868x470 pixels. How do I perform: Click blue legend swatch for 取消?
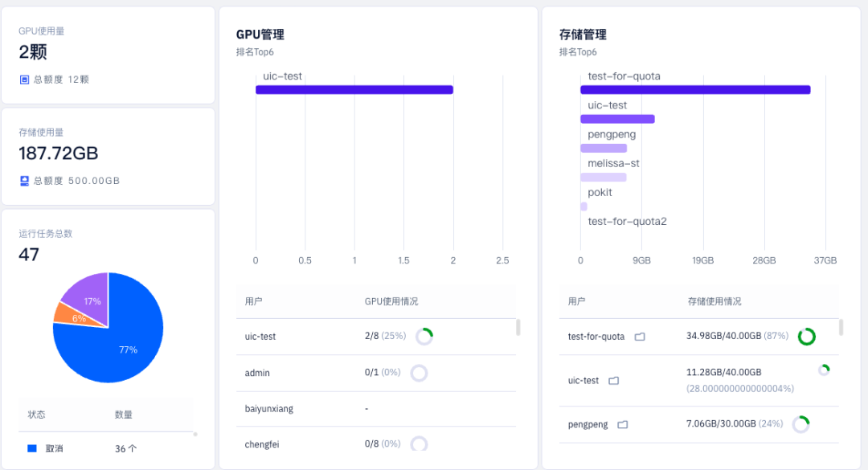[32, 448]
